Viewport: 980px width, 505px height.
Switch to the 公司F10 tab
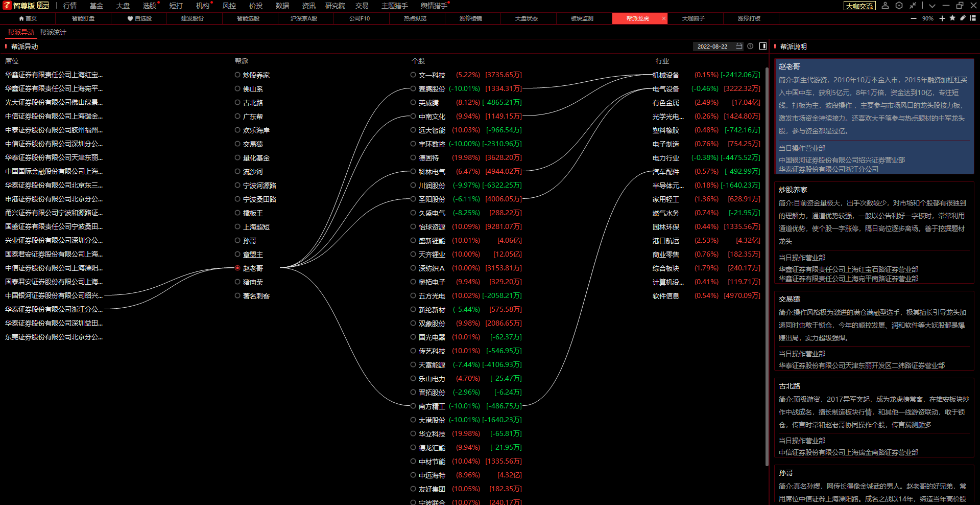tap(360, 18)
